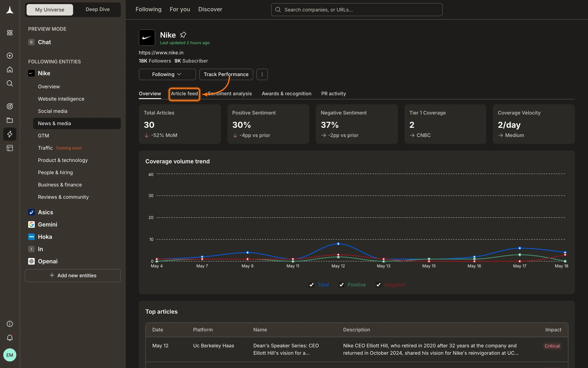This screenshot has width=588, height=368.
Task: Click the info circle icon near the bottom of the rail
Action: click(x=10, y=324)
